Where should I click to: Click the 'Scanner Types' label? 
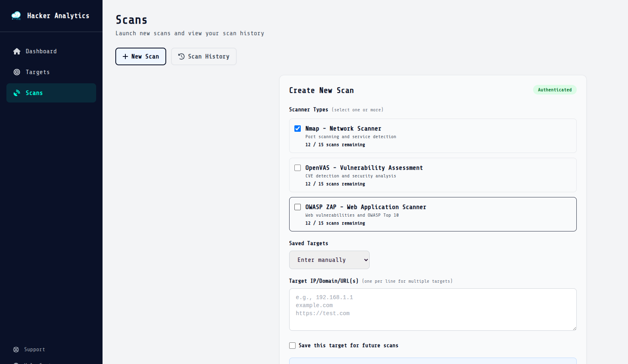[x=309, y=110]
